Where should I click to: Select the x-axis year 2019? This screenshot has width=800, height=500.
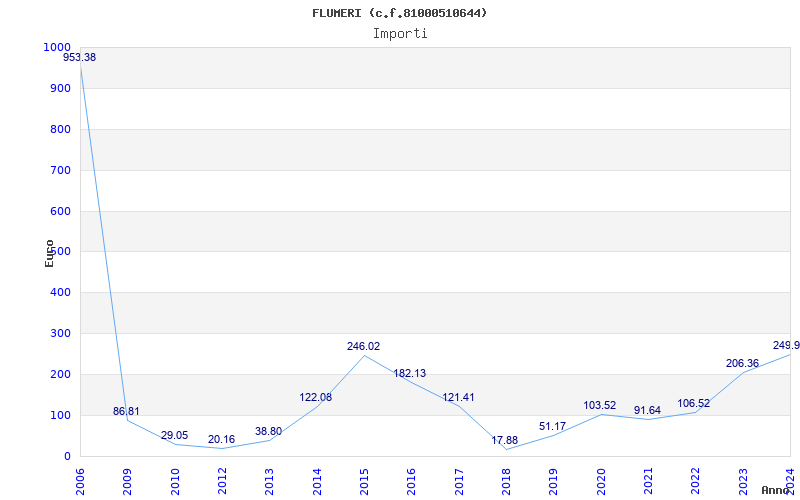(554, 482)
